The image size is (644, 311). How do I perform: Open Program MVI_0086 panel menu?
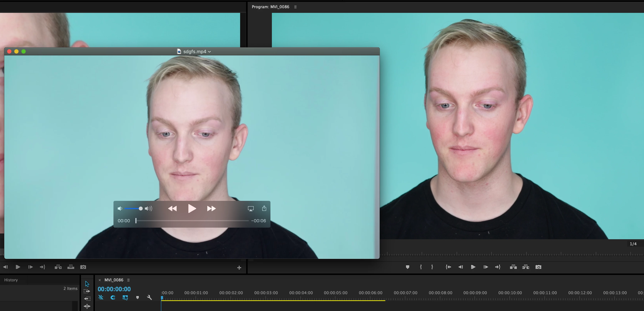click(295, 7)
